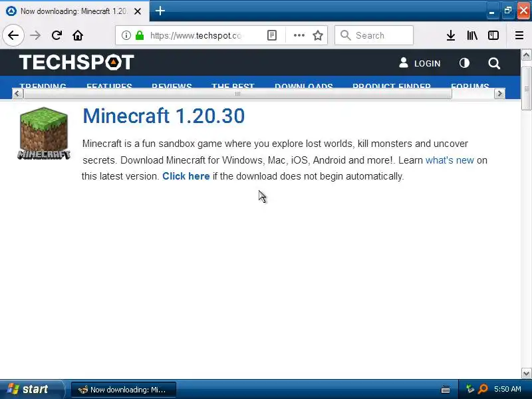Click the nav horizontal scrollbar right arrow
This screenshot has height=399, width=532.
[499, 94]
